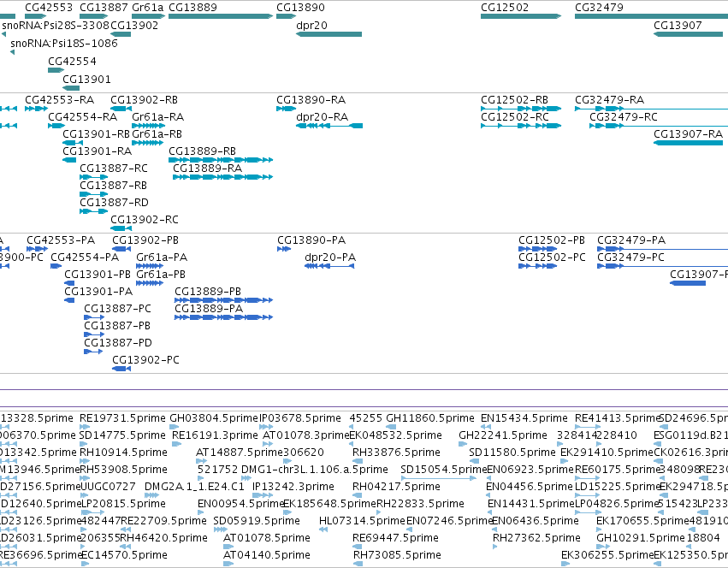Click gene label snoRNA:Psi18S-1086
Image resolution: width=728 pixels, height=568 pixels.
coord(64,43)
